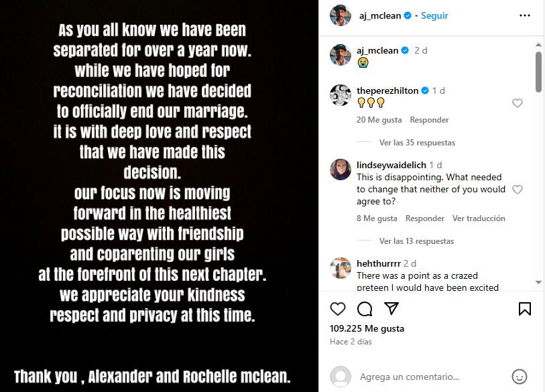
Task: Click aj_mclean's profile picture in the header
Action: [341, 15]
